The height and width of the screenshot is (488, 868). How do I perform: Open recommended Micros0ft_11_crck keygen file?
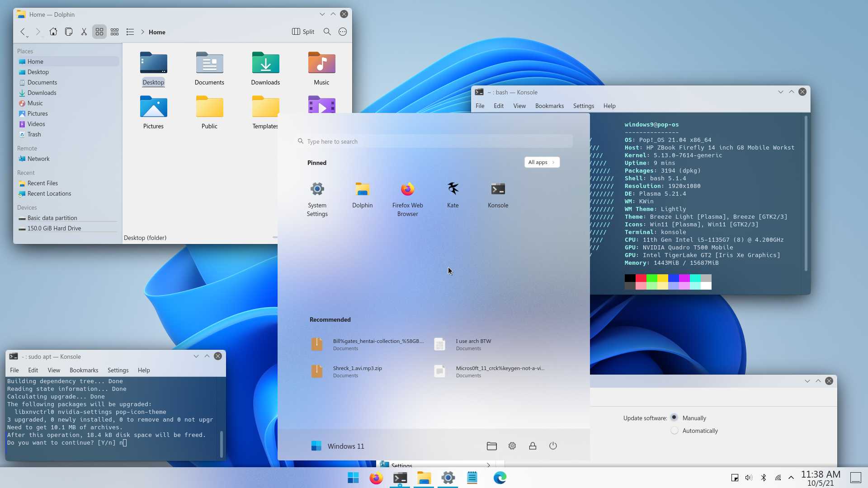point(490,371)
